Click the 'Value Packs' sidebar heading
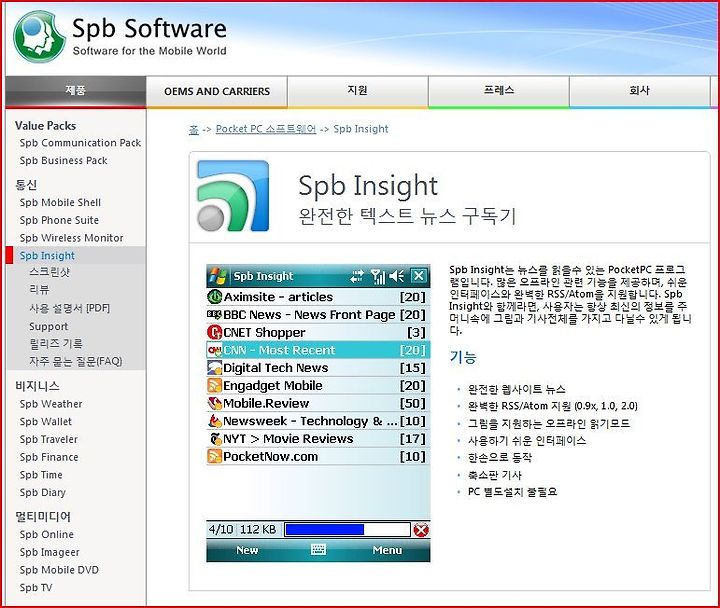The width and height of the screenshot is (720, 608). point(45,126)
